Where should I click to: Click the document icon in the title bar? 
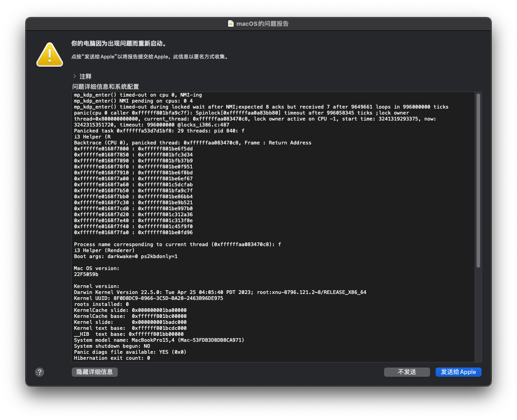230,23
